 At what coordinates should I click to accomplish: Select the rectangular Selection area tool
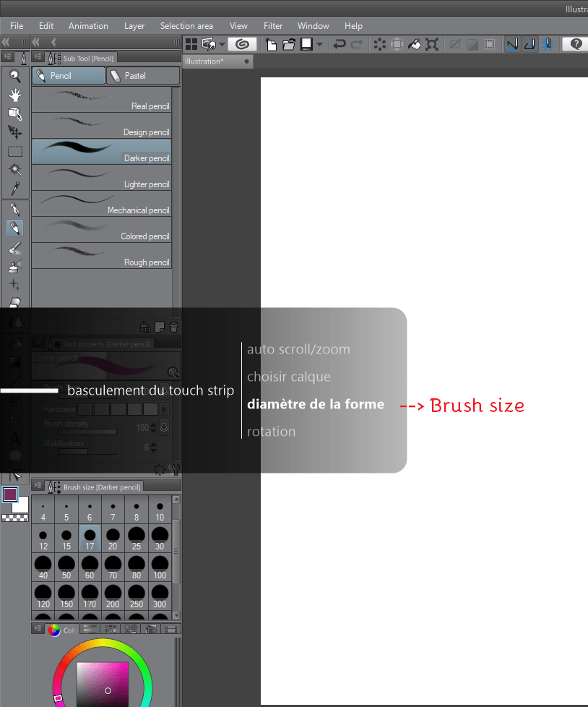coord(15,151)
